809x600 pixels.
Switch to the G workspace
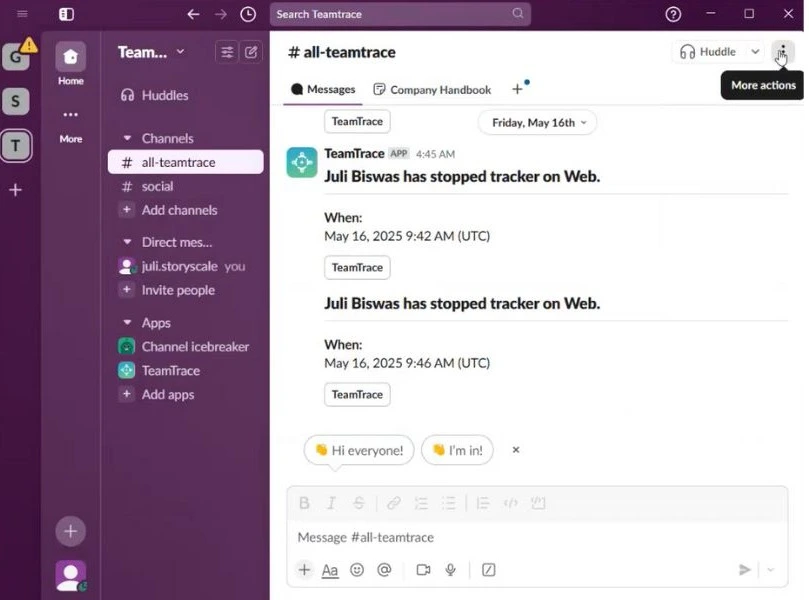point(16,56)
